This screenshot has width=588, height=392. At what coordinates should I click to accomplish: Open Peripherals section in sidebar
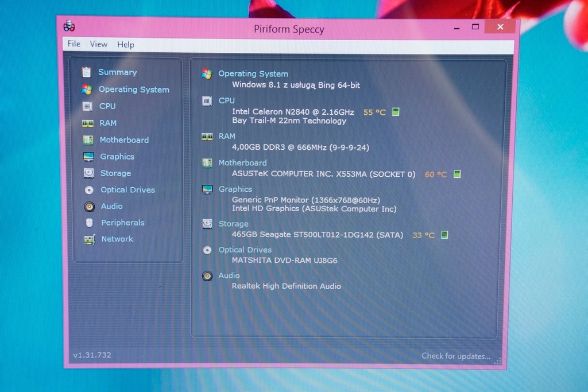[123, 223]
